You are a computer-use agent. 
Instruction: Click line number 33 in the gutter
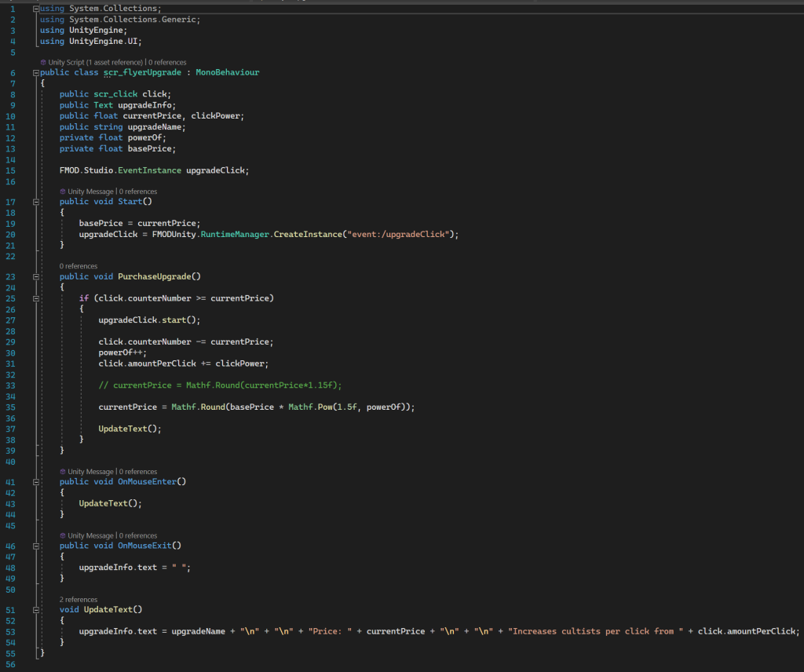(12, 385)
